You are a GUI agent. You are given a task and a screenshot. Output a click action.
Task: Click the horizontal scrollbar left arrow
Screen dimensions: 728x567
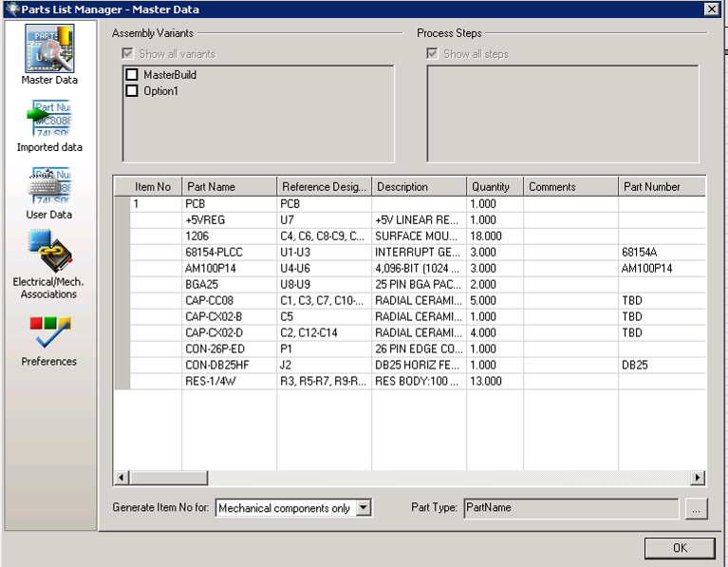(x=121, y=478)
